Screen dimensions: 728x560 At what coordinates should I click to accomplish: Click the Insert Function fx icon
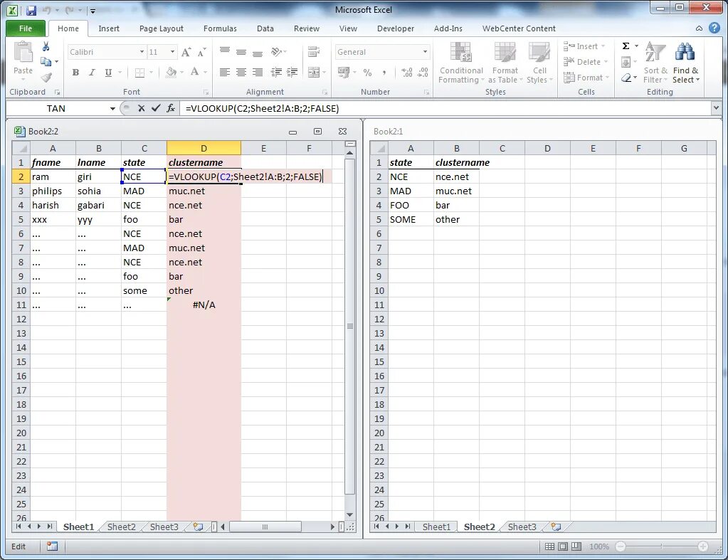coord(171,108)
